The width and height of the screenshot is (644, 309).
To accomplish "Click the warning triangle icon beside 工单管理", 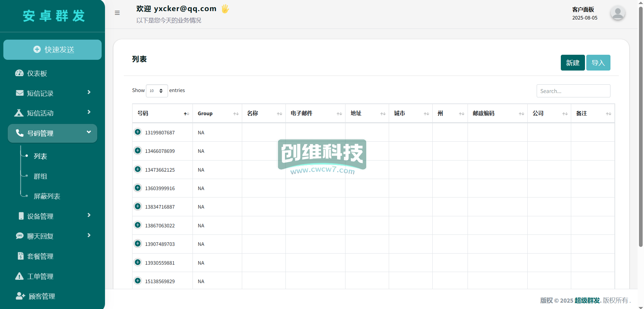I will click(19, 276).
